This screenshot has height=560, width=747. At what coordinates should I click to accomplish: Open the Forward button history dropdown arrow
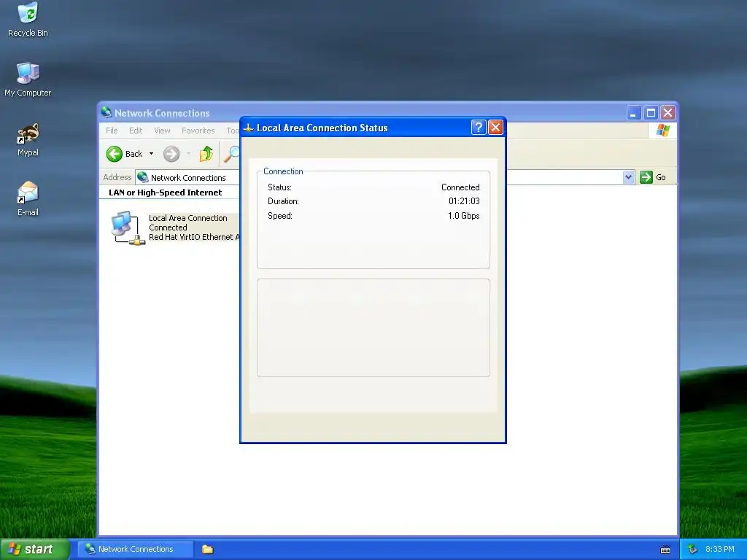coord(188,154)
